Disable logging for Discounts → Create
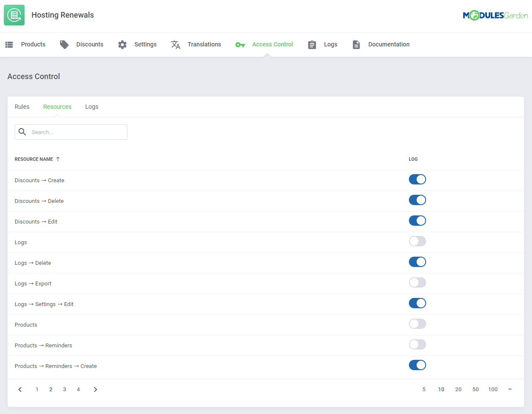The height and width of the screenshot is (414, 532). coord(417,179)
